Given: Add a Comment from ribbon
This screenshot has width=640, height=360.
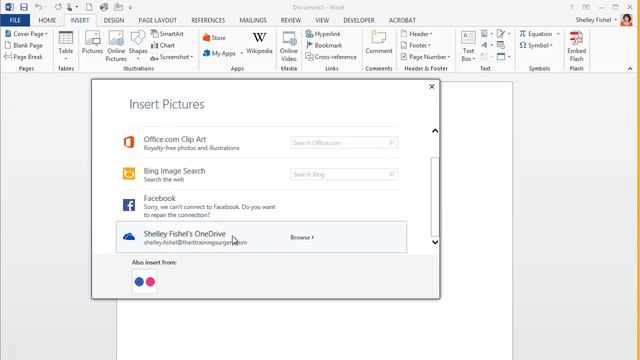Looking at the screenshot, I should [378, 42].
